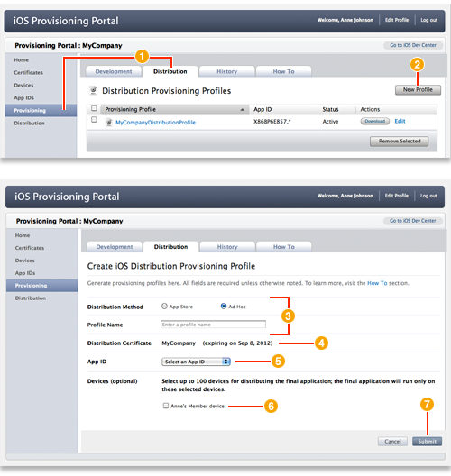Check the MyCompanyDistributionProfile row checkbox
This screenshot has height=476, width=451.
(x=94, y=120)
